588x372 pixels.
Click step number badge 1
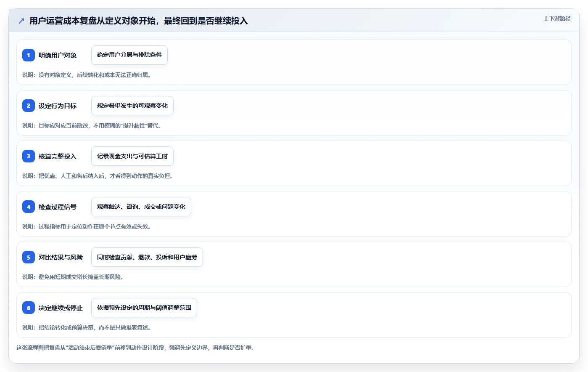29,55
